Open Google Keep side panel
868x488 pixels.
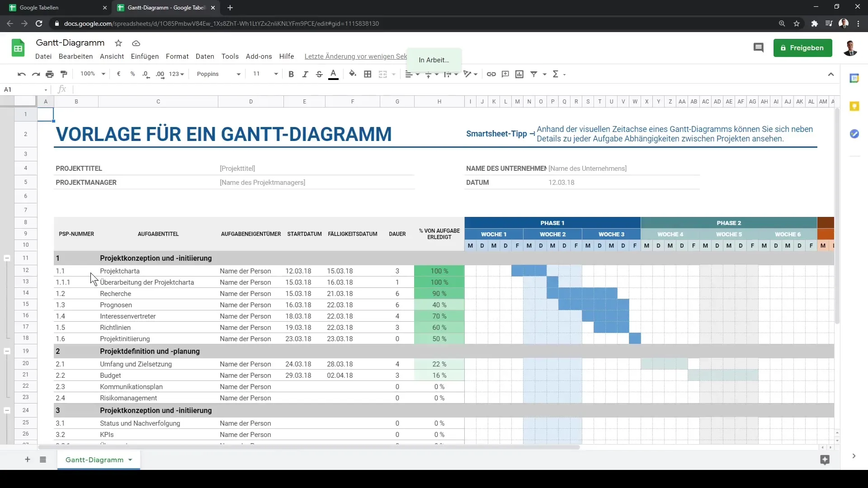[x=854, y=106]
